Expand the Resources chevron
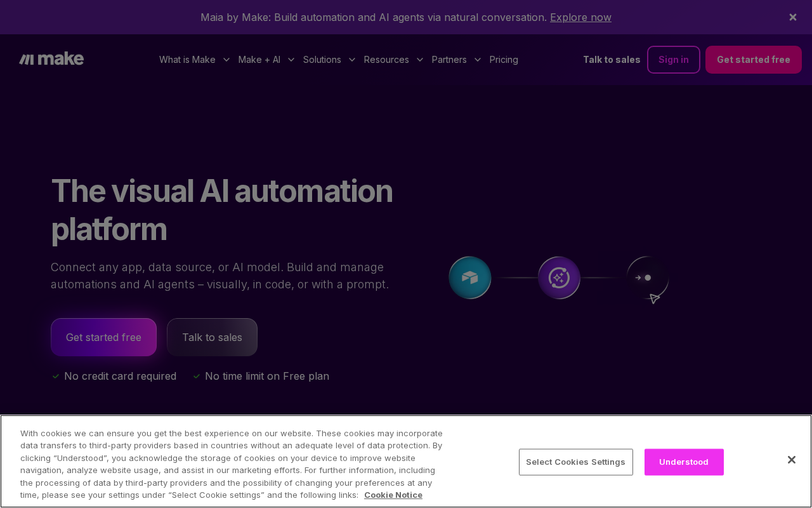Viewport: 812px width, 508px height. 420,60
